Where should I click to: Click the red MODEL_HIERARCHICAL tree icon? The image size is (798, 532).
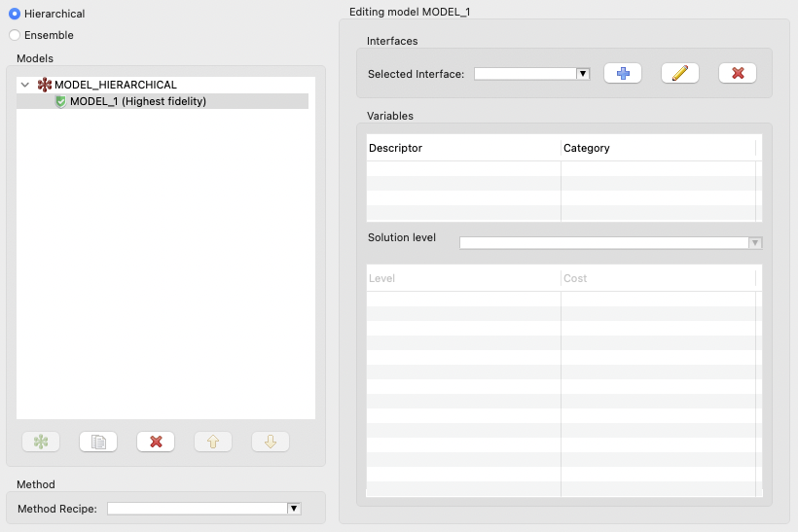(x=44, y=86)
